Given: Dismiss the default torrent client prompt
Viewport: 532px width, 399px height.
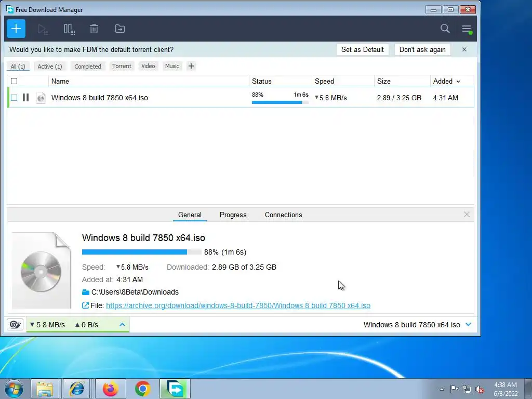Looking at the screenshot, I should point(464,49).
